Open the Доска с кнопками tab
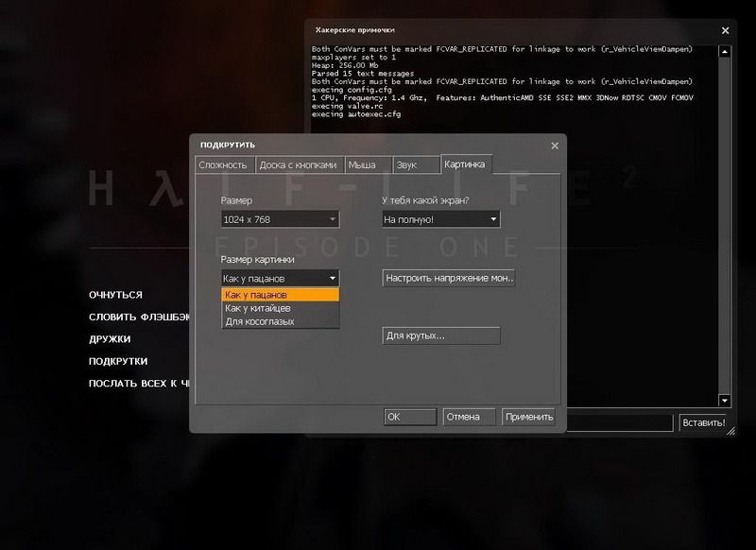 click(x=299, y=164)
